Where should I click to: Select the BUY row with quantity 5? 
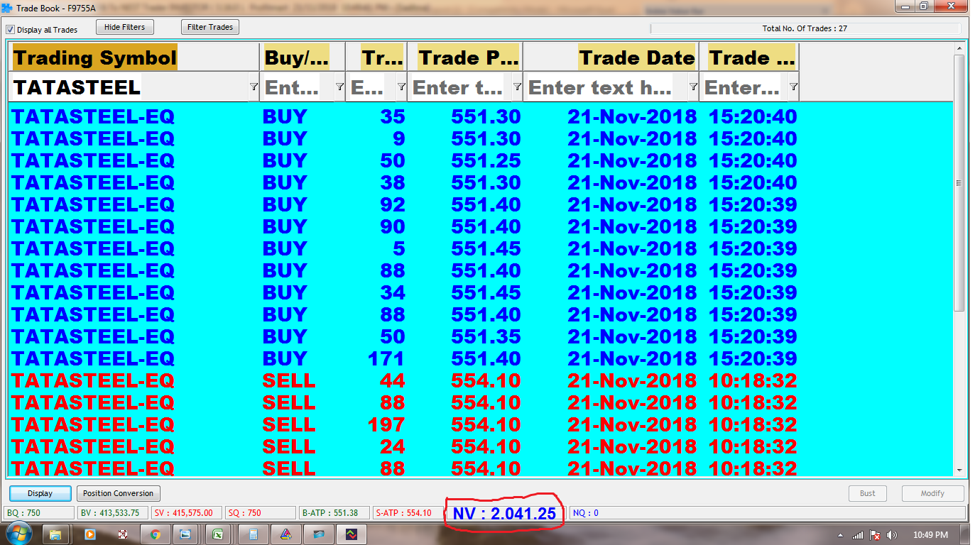(480, 248)
